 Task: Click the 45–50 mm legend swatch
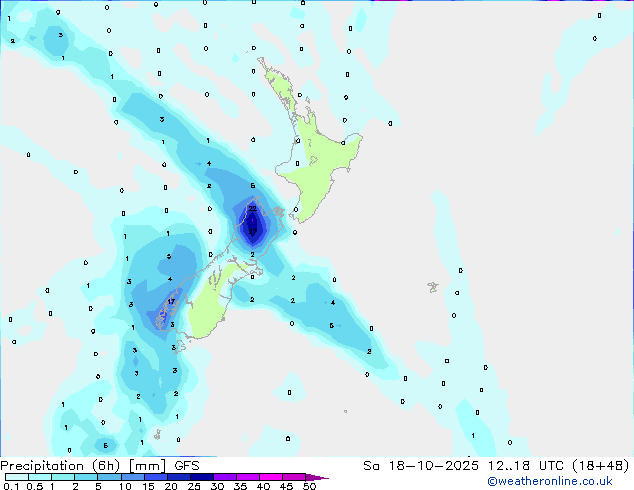(294, 477)
